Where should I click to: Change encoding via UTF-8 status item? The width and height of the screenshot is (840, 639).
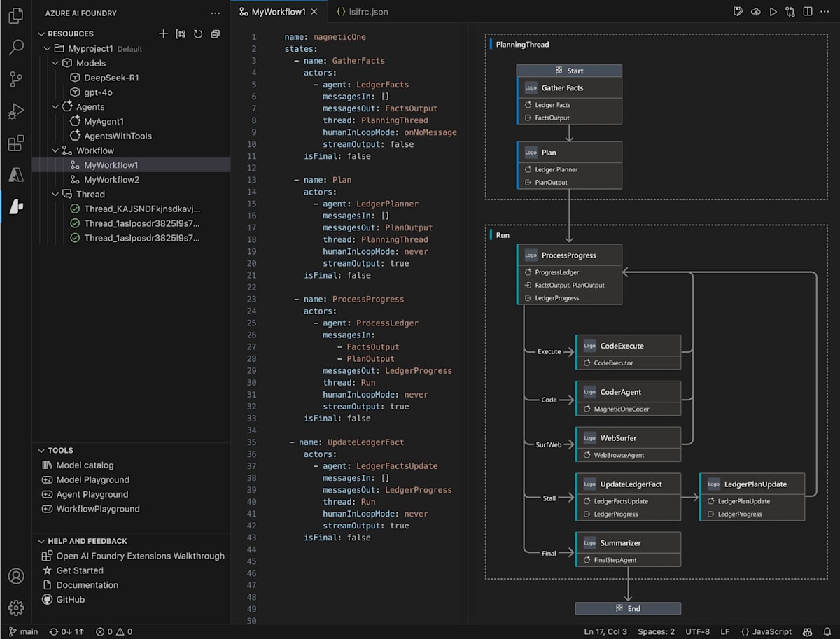tap(697, 631)
